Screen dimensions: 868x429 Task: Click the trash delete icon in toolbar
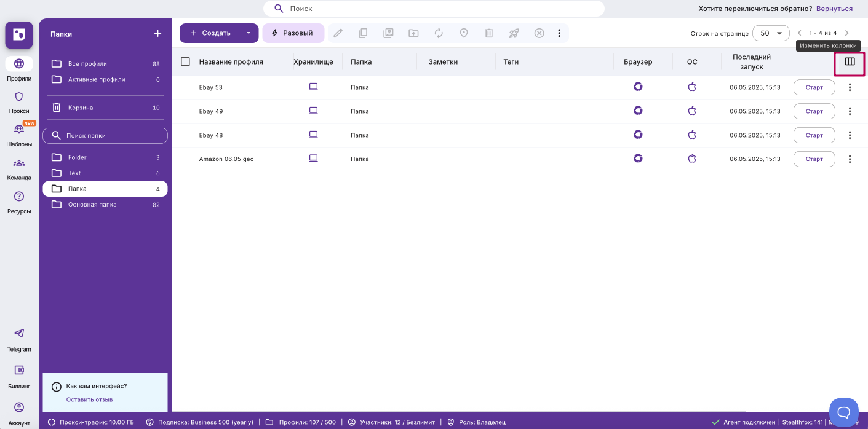(488, 33)
